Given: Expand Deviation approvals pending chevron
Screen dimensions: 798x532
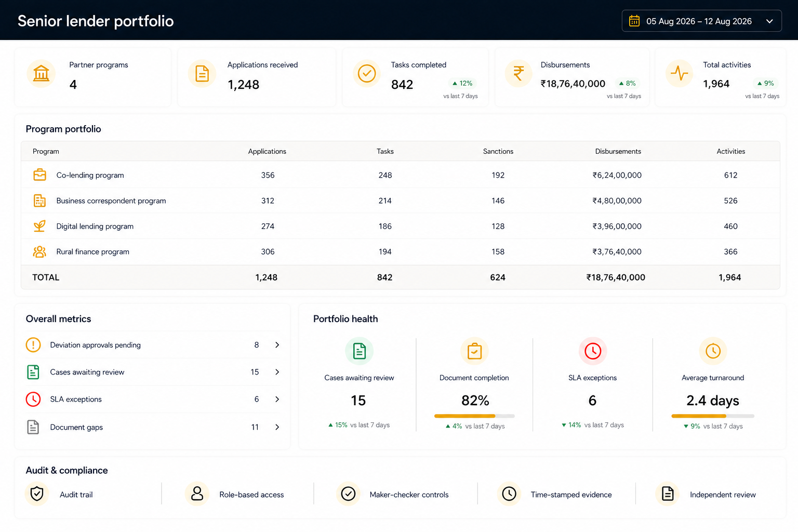Looking at the screenshot, I should (277, 345).
